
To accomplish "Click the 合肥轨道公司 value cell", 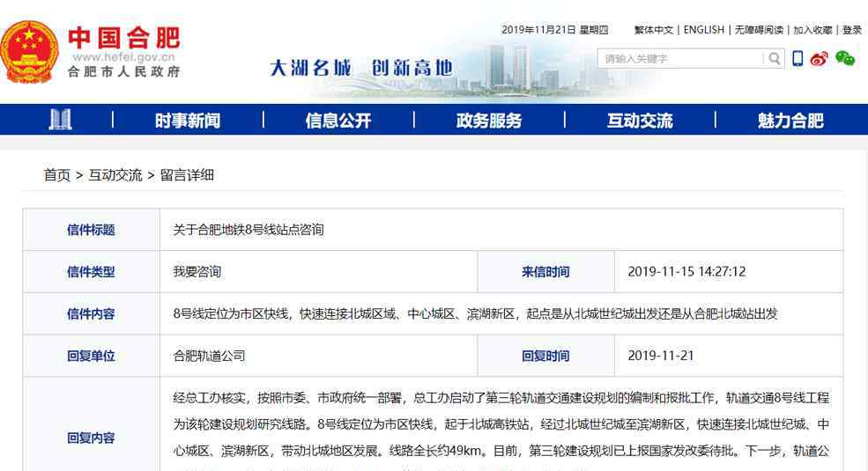I will (x=318, y=356).
